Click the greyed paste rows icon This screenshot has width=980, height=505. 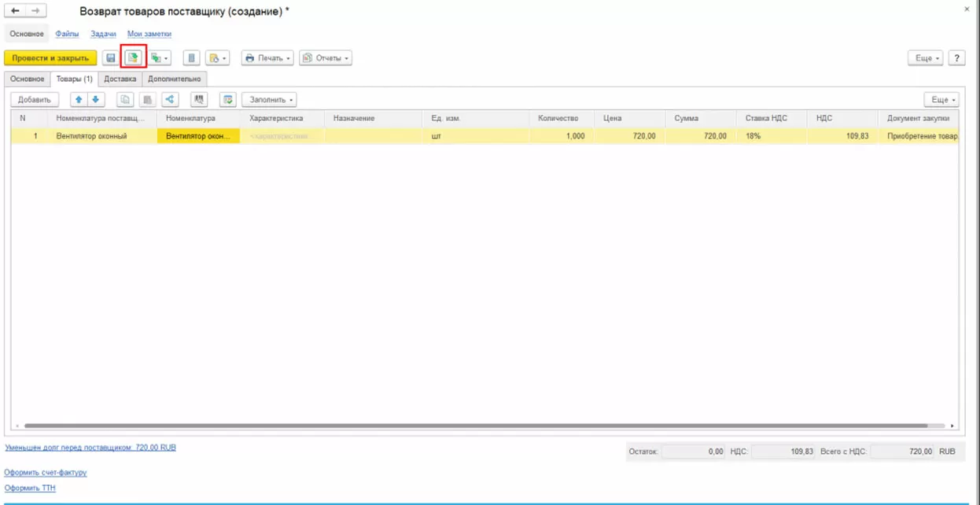pyautogui.click(x=147, y=100)
